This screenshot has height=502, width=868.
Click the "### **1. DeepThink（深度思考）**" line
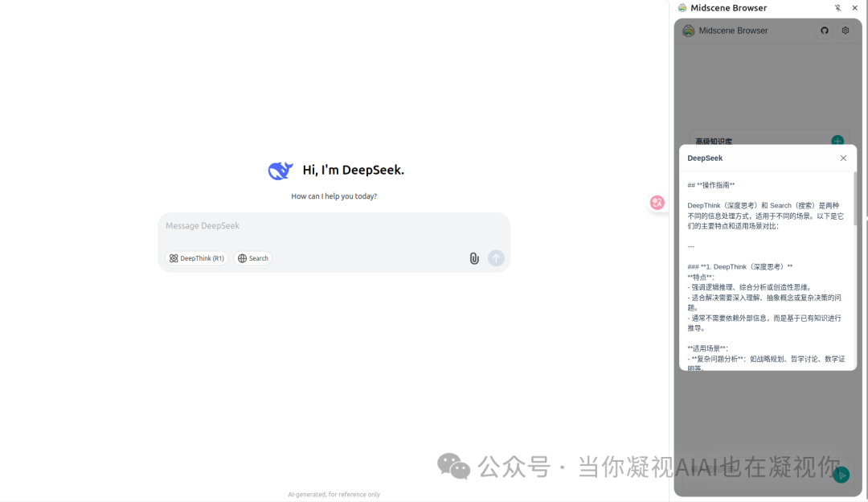[x=739, y=266]
